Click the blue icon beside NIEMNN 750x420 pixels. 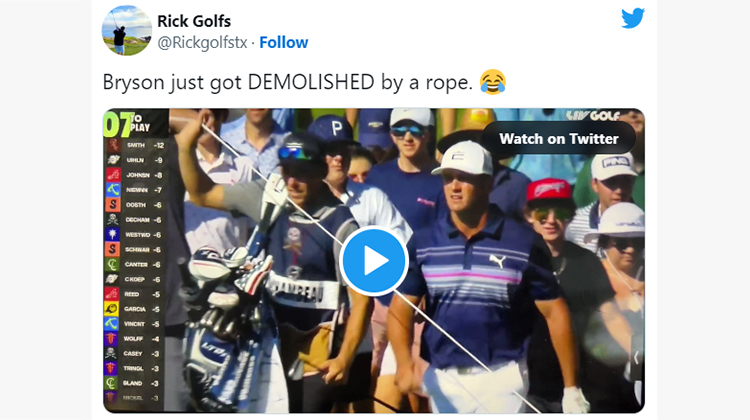click(x=113, y=190)
